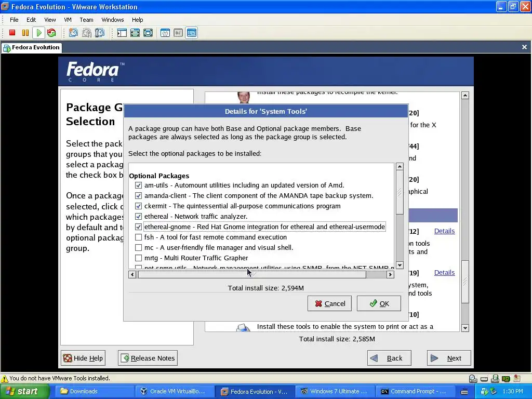Click the highlighted console view toolbar icon
Image resolution: width=532 pixels, height=399 pixels.
(191, 33)
